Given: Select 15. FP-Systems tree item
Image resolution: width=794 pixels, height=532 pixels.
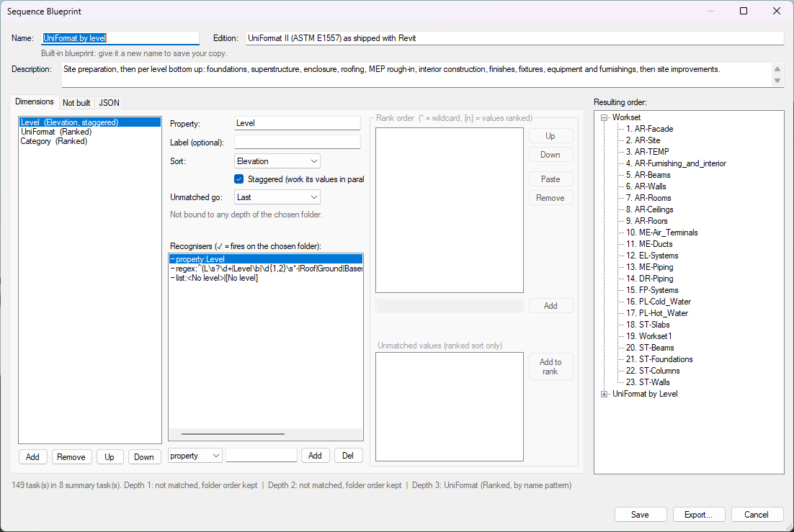Looking at the screenshot, I should tap(652, 290).
